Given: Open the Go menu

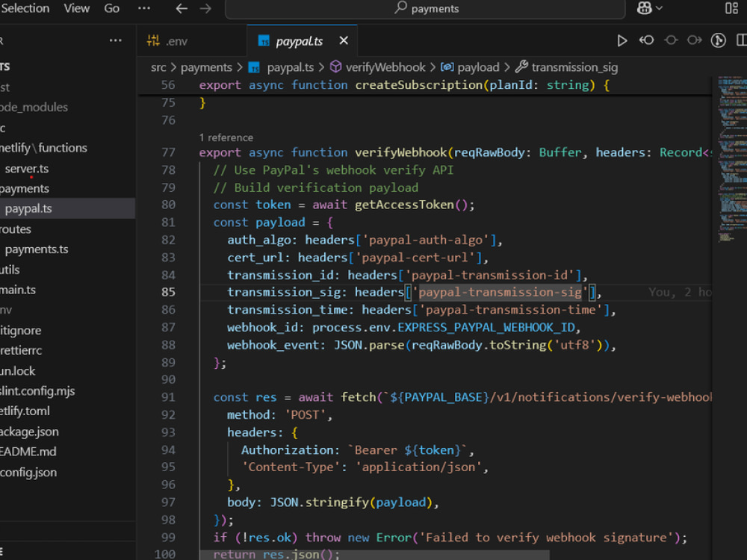Looking at the screenshot, I should tap(111, 8).
